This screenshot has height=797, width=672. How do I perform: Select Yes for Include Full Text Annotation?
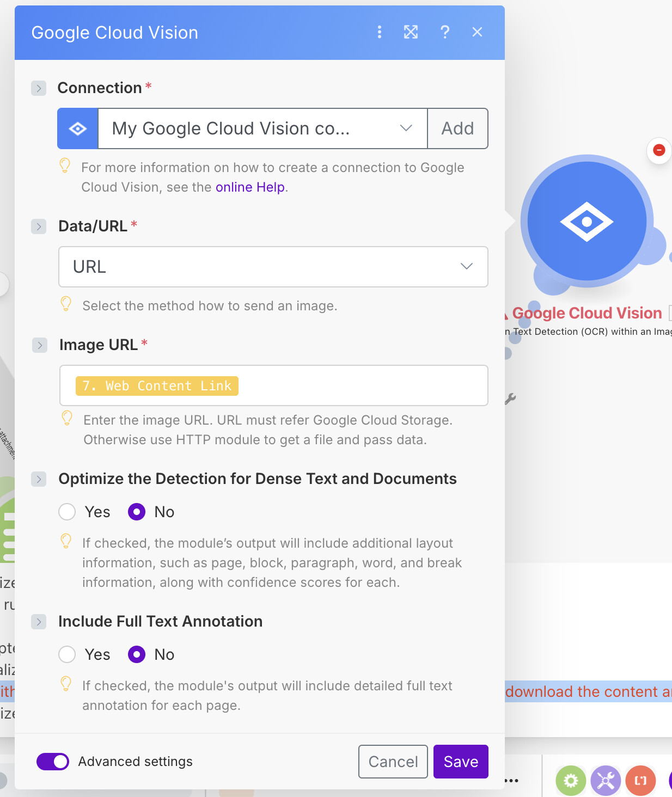67,654
